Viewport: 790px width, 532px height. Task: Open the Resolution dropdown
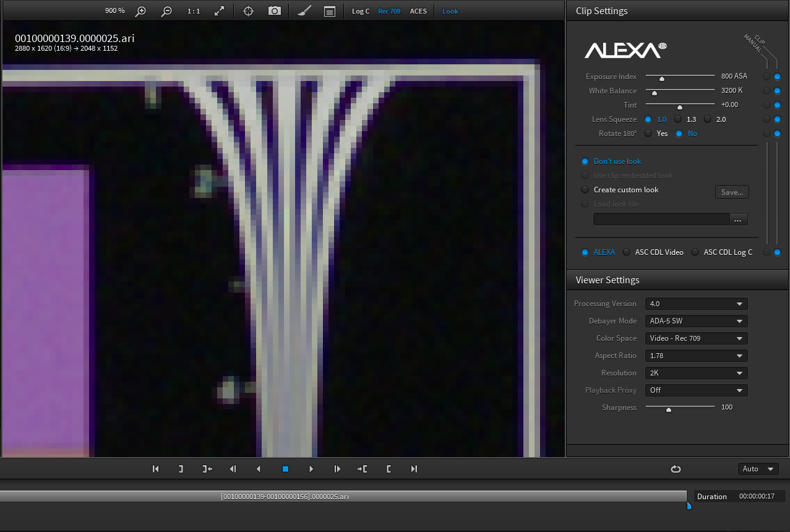697,373
